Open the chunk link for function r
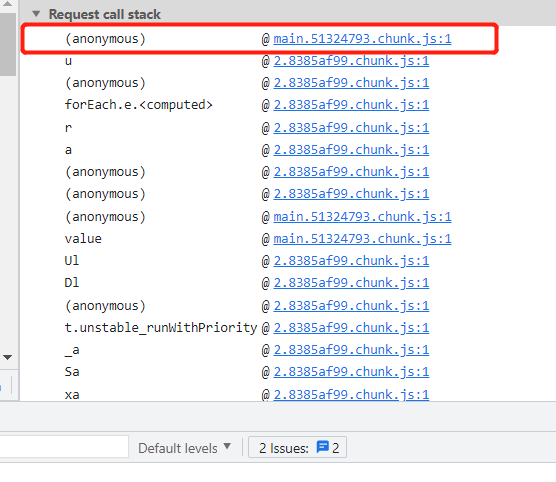Screen dimensions: 556x482 pos(351,128)
